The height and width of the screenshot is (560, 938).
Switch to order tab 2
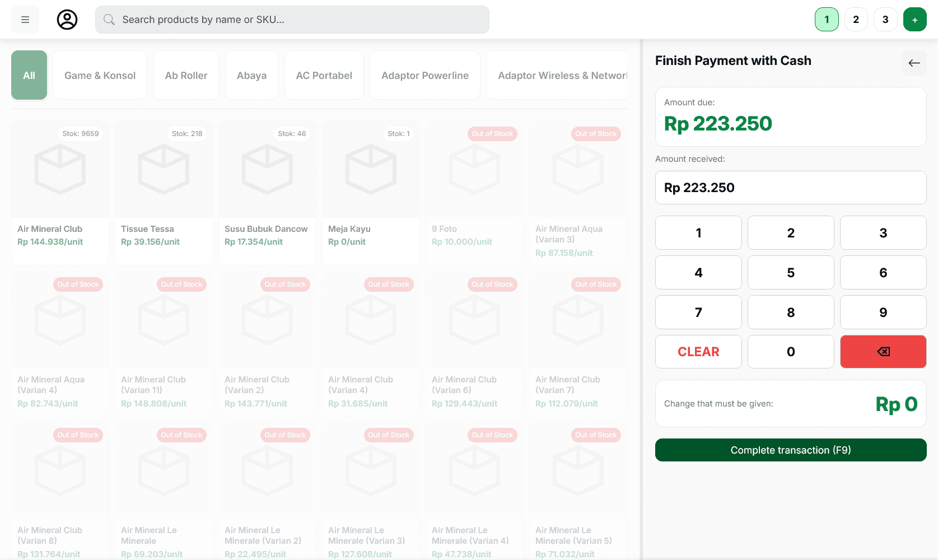[x=856, y=20]
